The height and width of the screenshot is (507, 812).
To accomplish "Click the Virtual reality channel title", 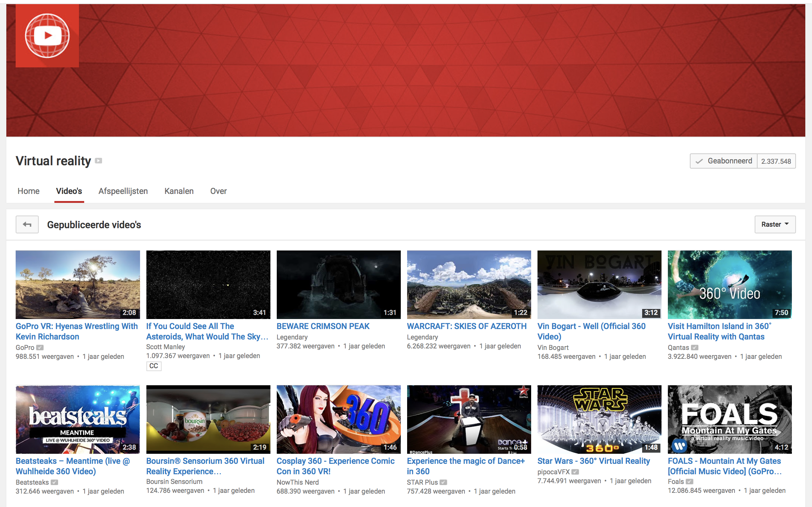I will click(53, 161).
